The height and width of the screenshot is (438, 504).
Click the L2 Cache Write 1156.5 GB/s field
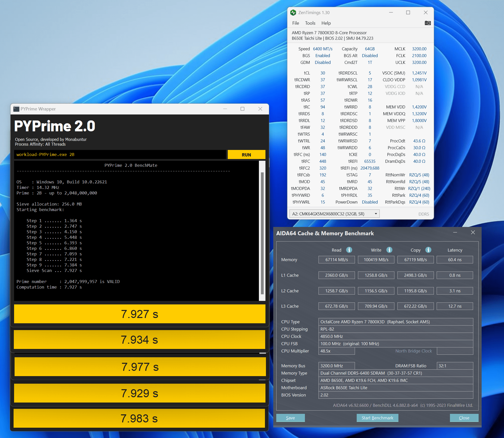(376, 291)
